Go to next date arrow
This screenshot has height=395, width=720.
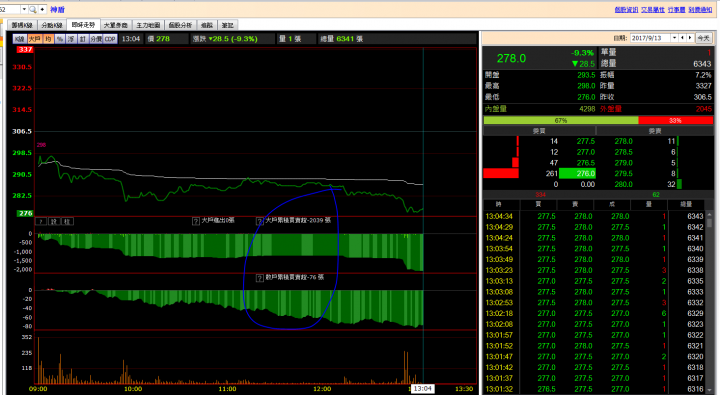point(690,38)
